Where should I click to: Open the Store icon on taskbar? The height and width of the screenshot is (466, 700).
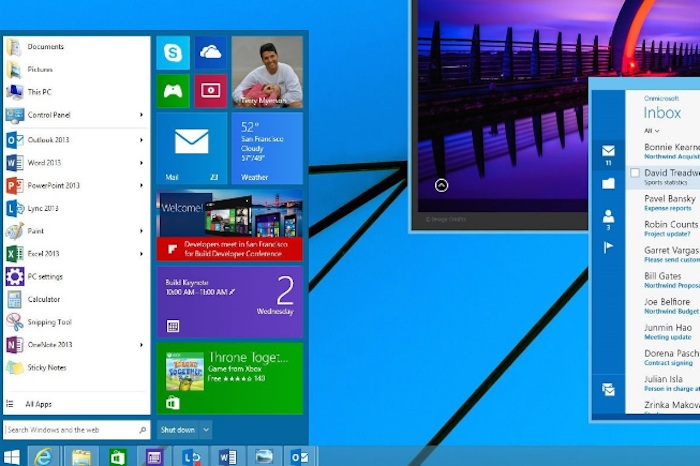118,457
